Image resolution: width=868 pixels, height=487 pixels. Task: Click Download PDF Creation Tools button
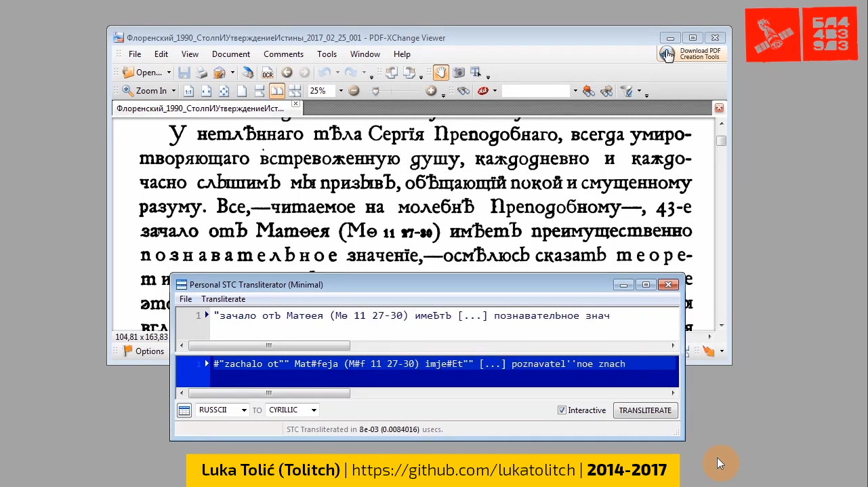(x=692, y=54)
